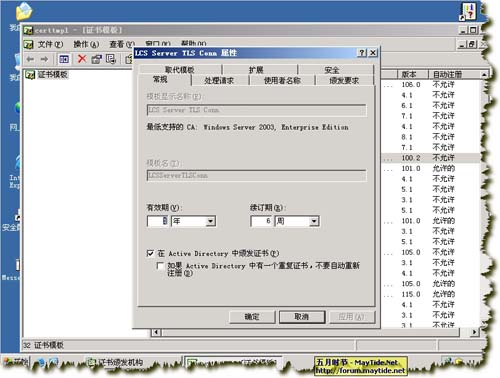Open the console menu icon beside 文件
Viewport: 500px width, 378px height.
(x=29, y=44)
